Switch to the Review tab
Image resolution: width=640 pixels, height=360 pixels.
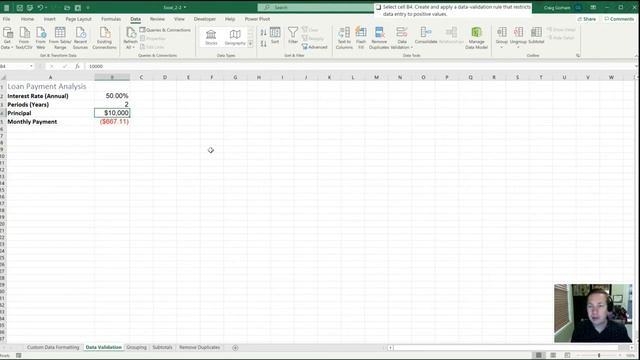tap(157, 19)
